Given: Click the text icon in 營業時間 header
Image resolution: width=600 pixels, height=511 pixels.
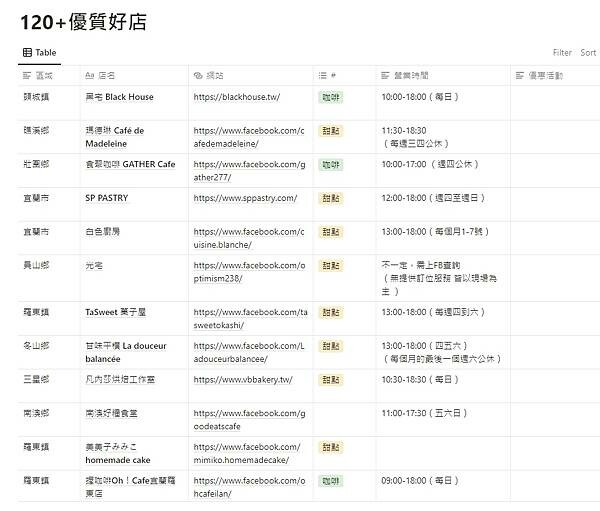Looking at the screenshot, I should (x=386, y=75).
